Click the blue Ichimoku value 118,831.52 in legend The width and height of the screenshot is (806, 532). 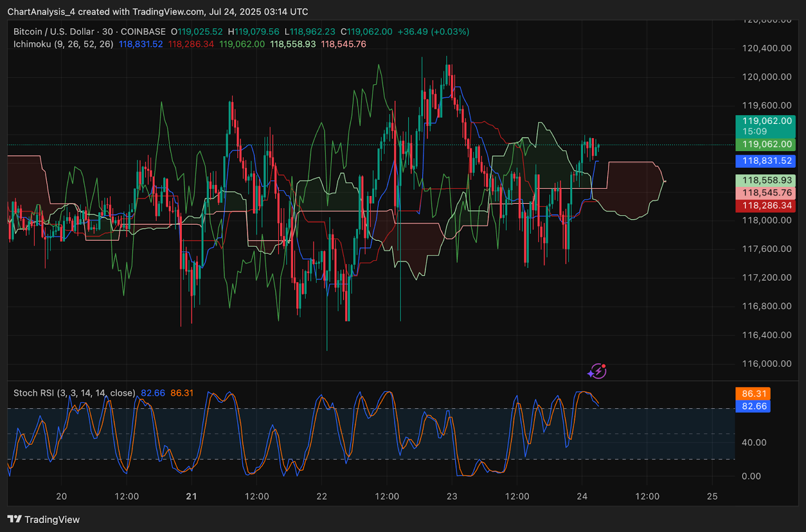coord(141,44)
